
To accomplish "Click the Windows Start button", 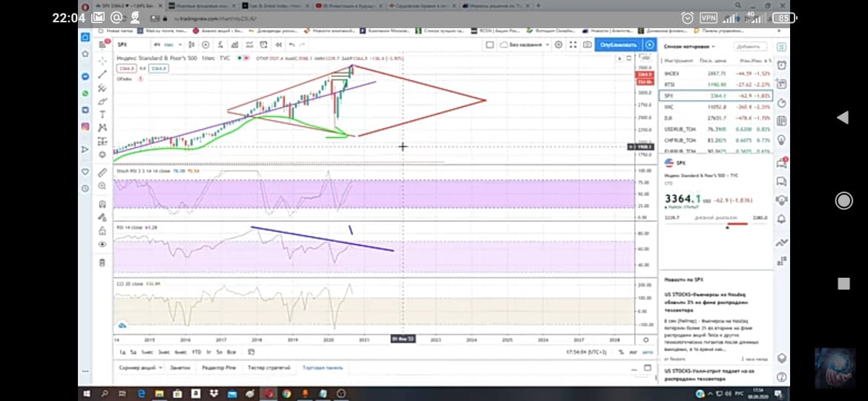I will 87,394.
